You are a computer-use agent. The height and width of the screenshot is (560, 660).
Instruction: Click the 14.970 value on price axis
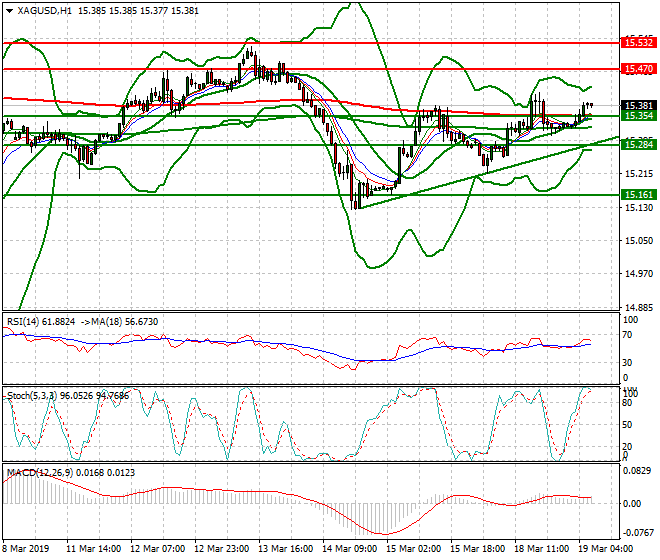coord(637,275)
